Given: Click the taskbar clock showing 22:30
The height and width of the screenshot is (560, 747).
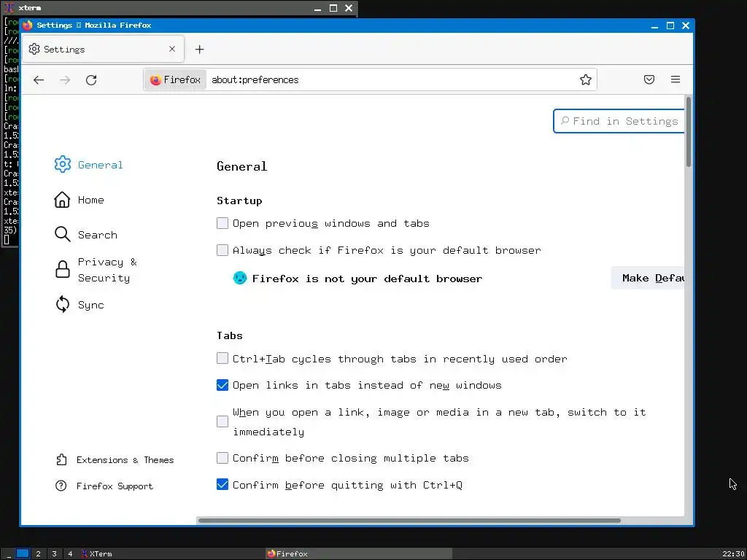Looking at the screenshot, I should pyautogui.click(x=733, y=554).
